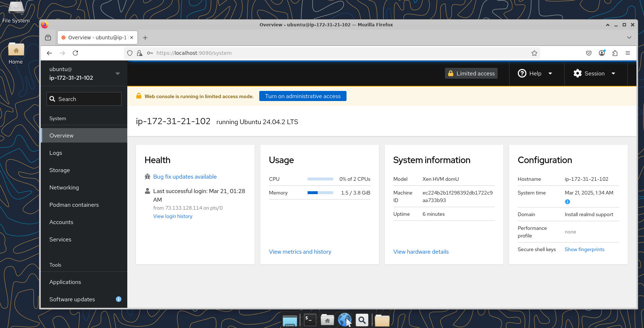Click the site security padlock icon
The image size is (644, 328).
[140, 53]
